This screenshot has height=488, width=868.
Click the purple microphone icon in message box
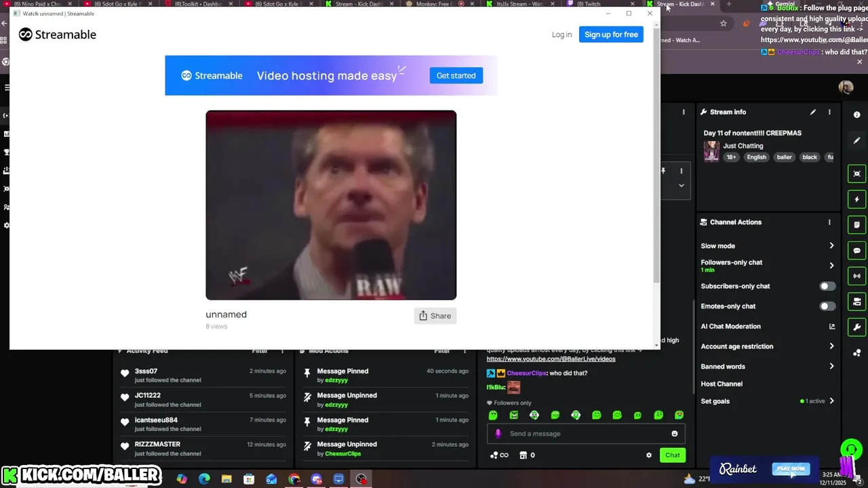click(x=498, y=434)
